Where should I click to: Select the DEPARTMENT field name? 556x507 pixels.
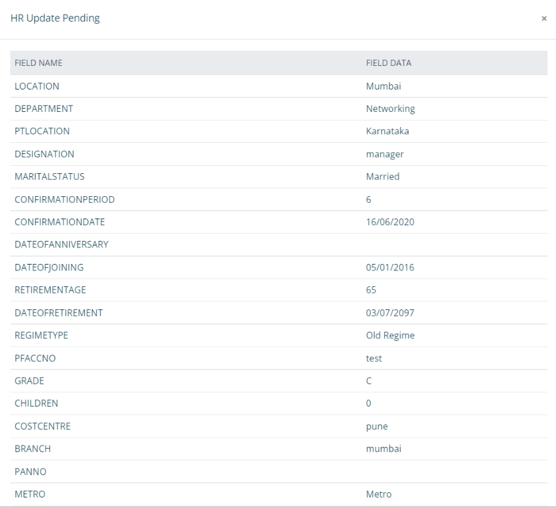tap(44, 108)
